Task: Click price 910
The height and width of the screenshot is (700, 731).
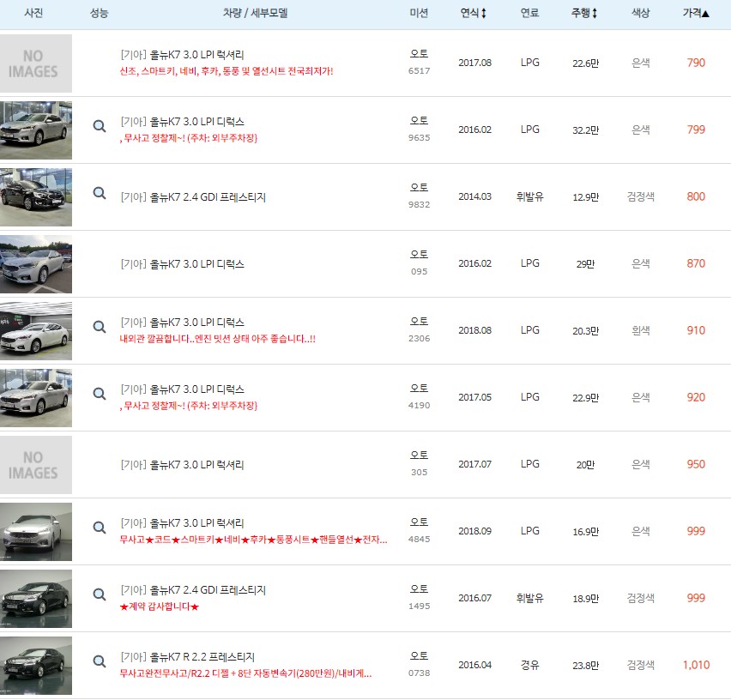Action: pyautogui.click(x=696, y=330)
